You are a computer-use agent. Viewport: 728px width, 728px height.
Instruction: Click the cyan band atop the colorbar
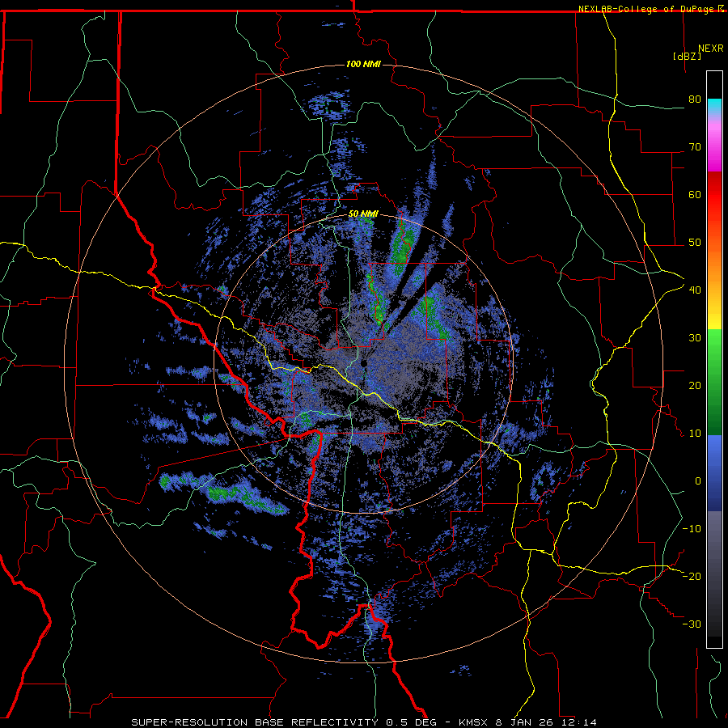(x=714, y=105)
